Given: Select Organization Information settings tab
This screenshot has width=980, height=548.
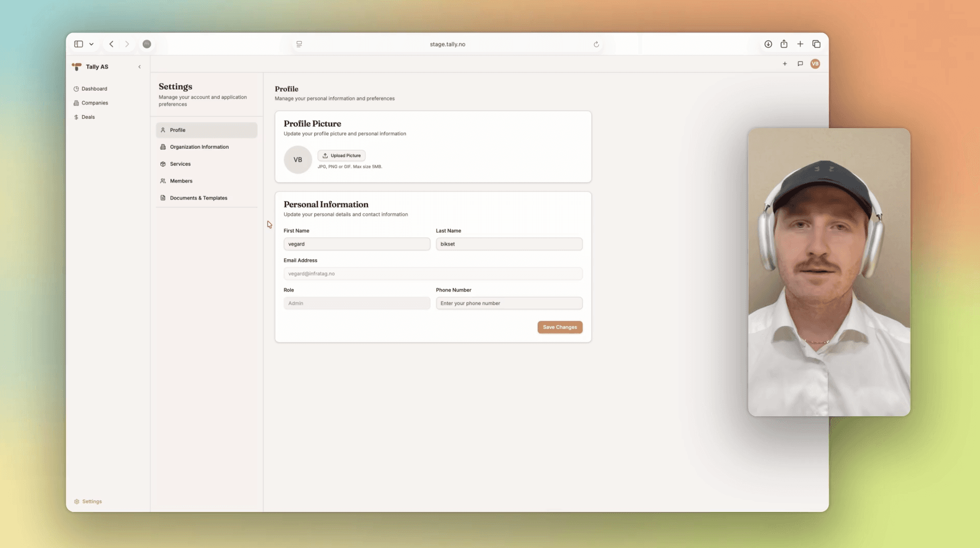Looking at the screenshot, I should click(206, 147).
